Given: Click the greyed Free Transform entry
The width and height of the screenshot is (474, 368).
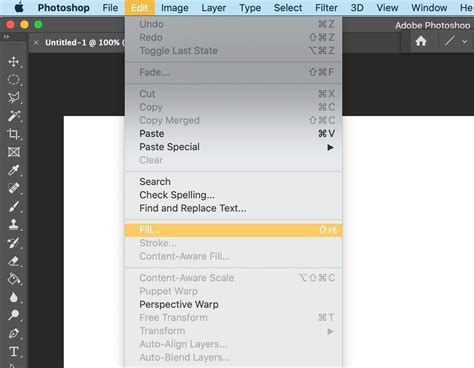Looking at the screenshot, I should 233,318.
